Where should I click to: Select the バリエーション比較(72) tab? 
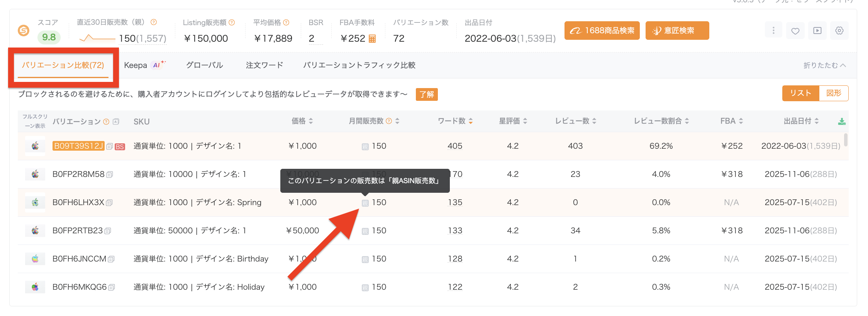pos(63,65)
